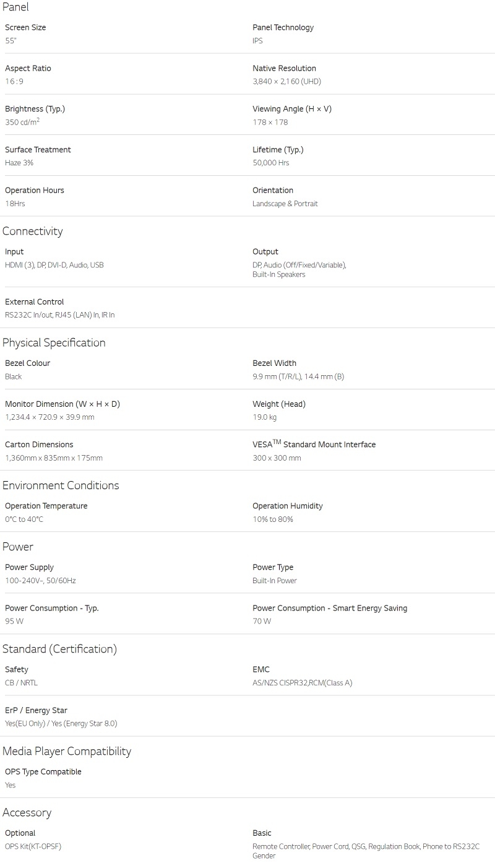Click the Input value listing HDMI (3)
This screenshot has width=495, height=868.
point(54,265)
